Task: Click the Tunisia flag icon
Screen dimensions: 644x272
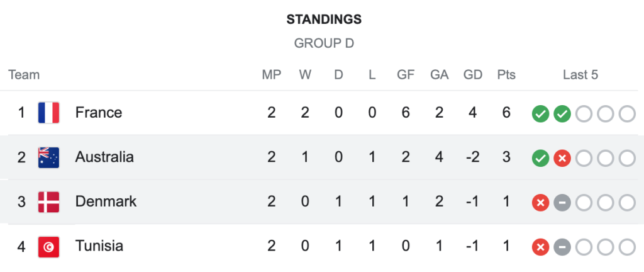Action: pos(48,246)
